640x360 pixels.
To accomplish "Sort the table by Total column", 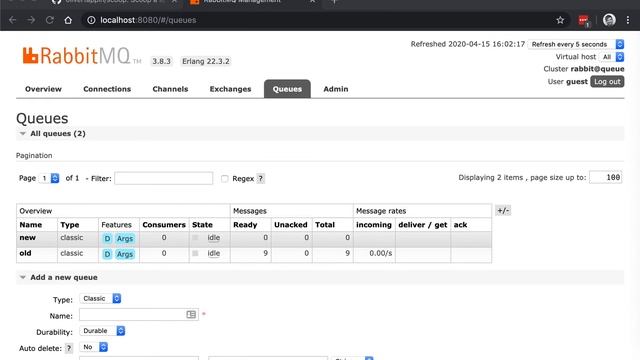I will tap(325, 225).
